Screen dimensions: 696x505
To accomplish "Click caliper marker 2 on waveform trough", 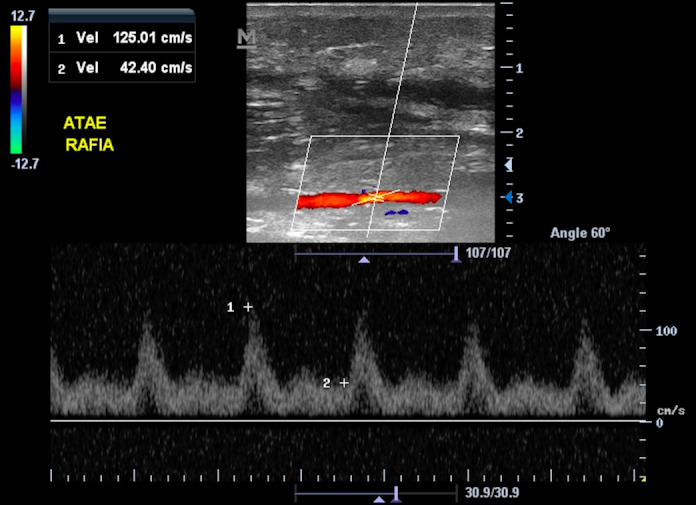I will (344, 383).
